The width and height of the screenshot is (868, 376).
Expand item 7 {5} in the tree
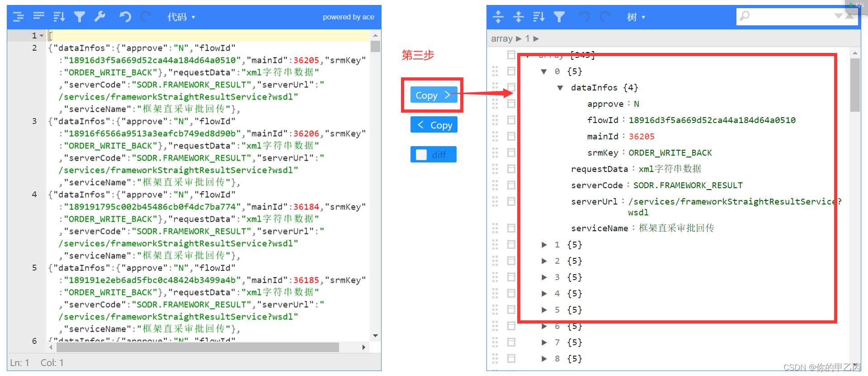coord(544,343)
